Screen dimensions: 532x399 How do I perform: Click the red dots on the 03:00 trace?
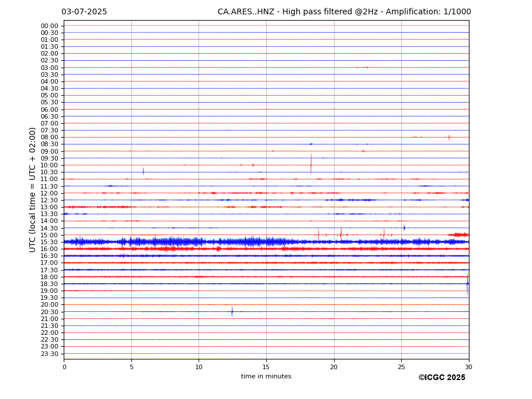[362, 68]
